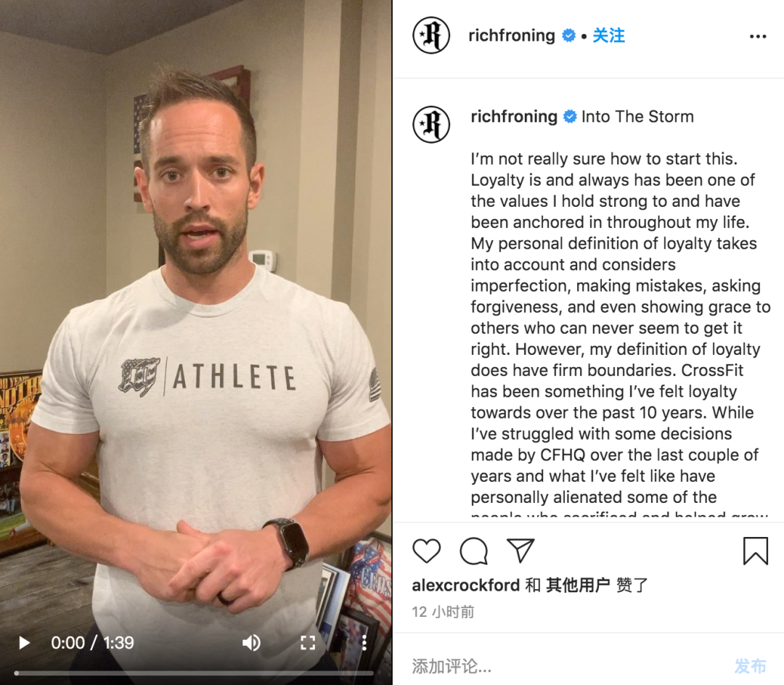Open the 12 小时前 timestamp link
The width and height of the screenshot is (784, 685).
pyautogui.click(x=443, y=612)
